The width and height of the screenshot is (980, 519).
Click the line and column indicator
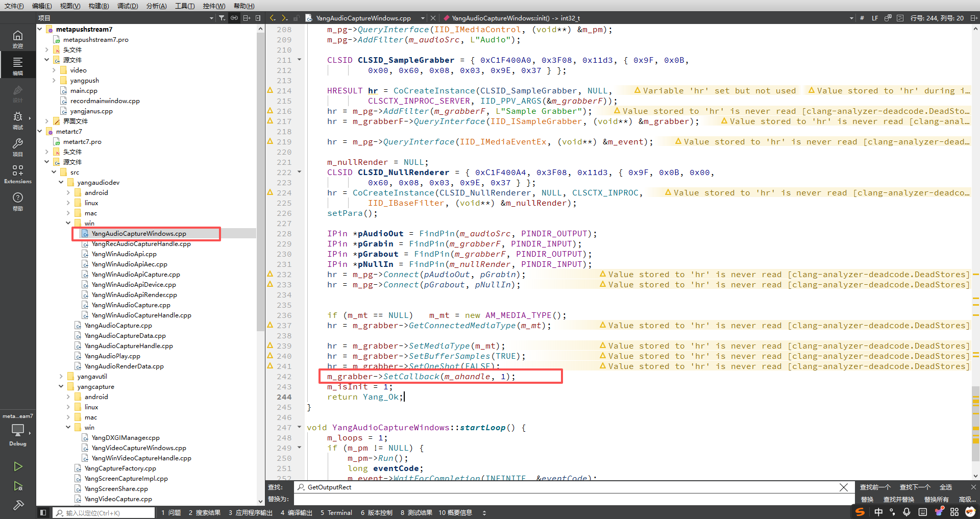[x=937, y=18]
